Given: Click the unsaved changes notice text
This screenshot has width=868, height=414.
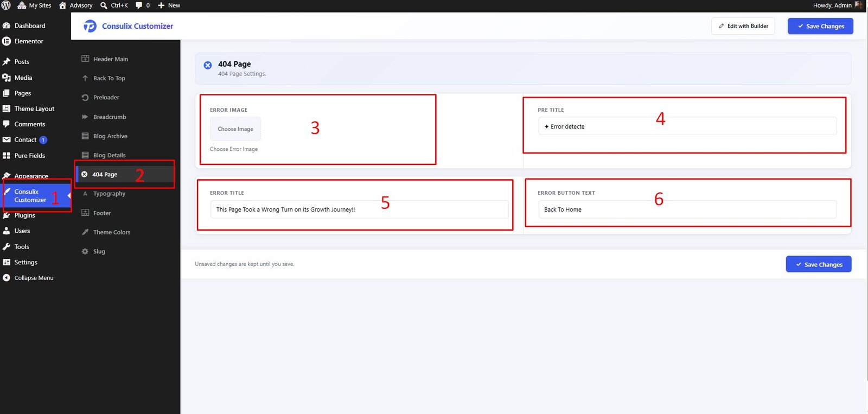Looking at the screenshot, I should coord(245,264).
